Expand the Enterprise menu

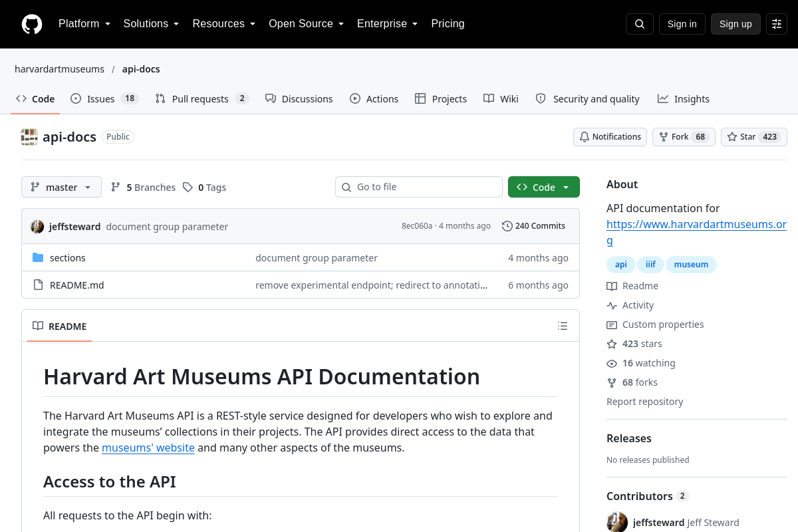tap(388, 24)
